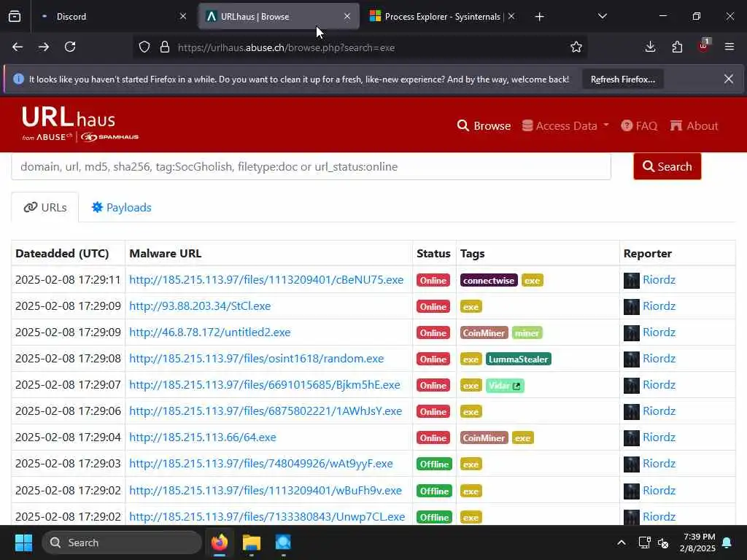Open untitled2.exe malware URL link

(x=209, y=332)
